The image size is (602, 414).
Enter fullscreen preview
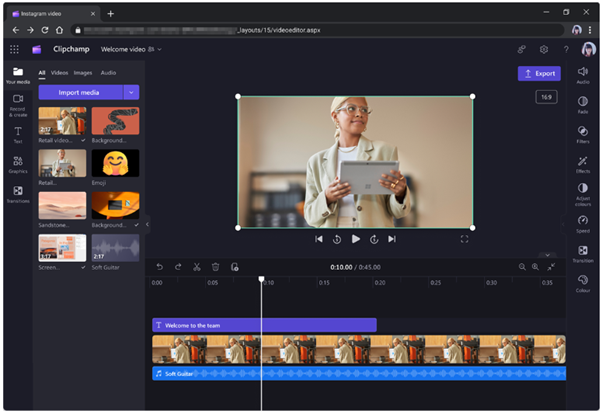[464, 239]
